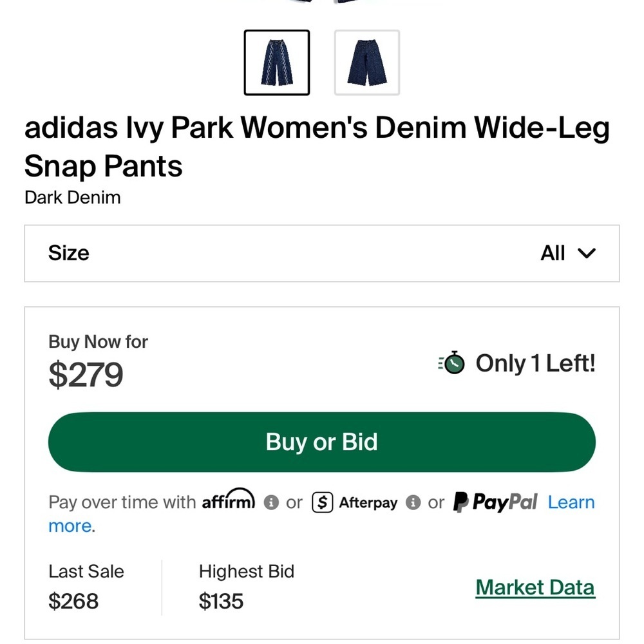Click the Afterpay info icon
The height and width of the screenshot is (644, 644).
[x=412, y=502]
